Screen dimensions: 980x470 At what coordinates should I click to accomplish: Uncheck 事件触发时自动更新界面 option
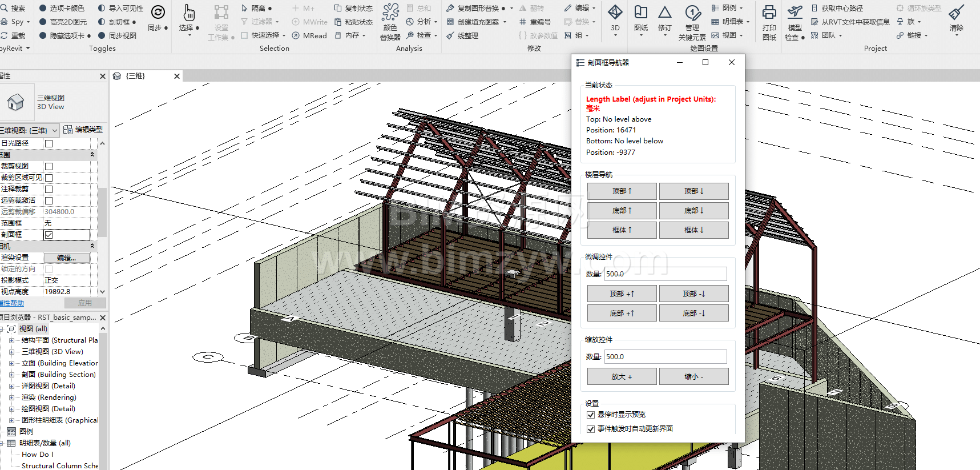(591, 429)
